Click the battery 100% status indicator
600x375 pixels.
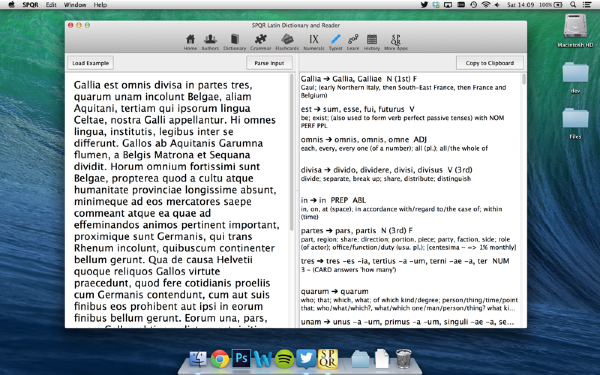[551, 5]
